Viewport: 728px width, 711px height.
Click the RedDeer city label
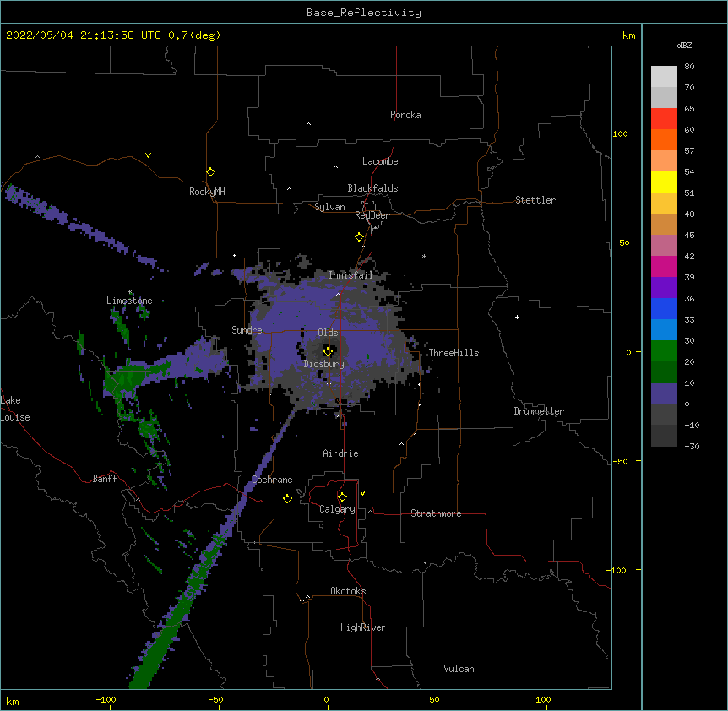tap(372, 215)
